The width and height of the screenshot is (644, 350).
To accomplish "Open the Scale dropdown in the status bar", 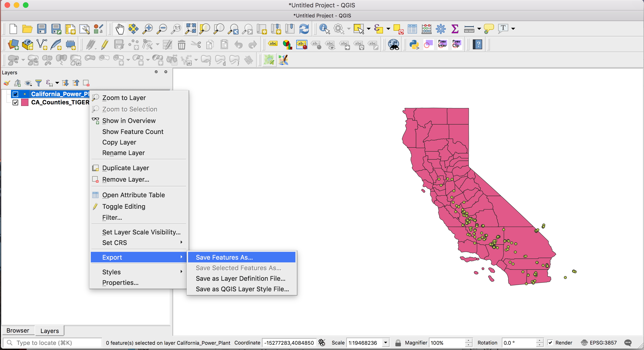I will [385, 342].
